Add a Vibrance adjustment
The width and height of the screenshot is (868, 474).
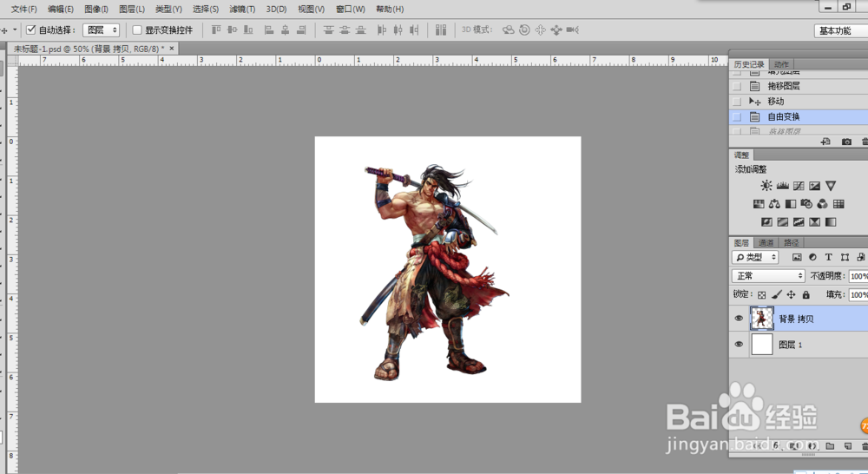[x=831, y=186]
